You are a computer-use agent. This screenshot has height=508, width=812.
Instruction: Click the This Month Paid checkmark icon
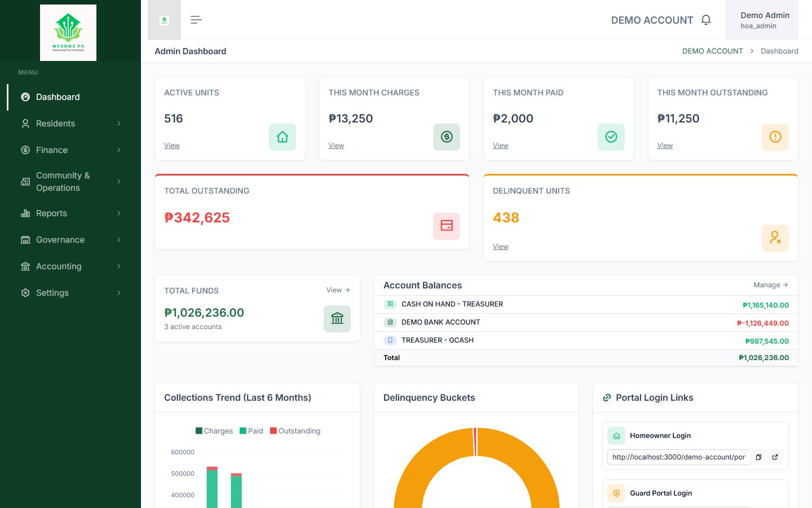(611, 137)
